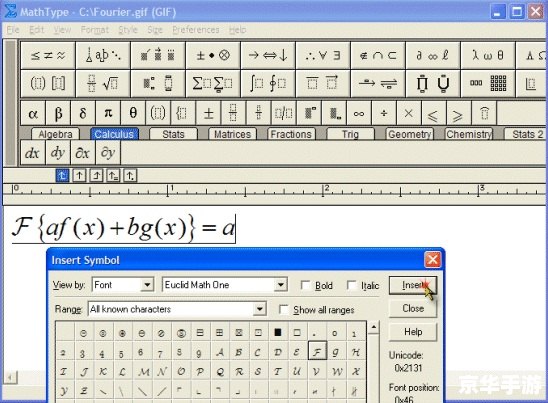This screenshot has width=548, height=403.
Task: Close Insert Symbol dialog with red X
Action: click(x=432, y=260)
